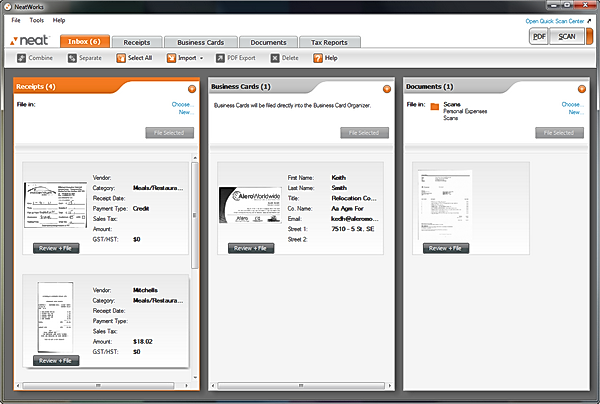Click the orange circle icon in Documents header
Screen dimensions: 600x404
(582, 89)
